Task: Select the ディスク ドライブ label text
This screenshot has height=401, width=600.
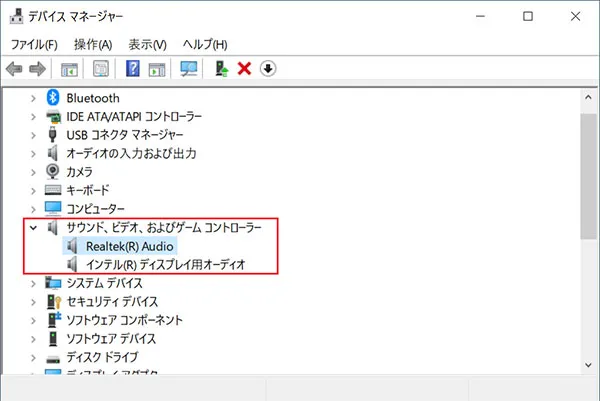Action: (x=102, y=357)
